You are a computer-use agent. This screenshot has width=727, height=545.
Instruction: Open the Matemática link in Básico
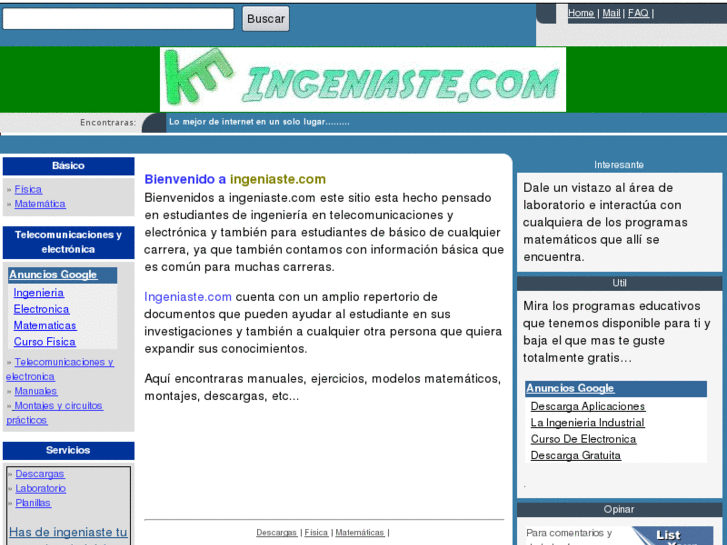click(x=40, y=204)
